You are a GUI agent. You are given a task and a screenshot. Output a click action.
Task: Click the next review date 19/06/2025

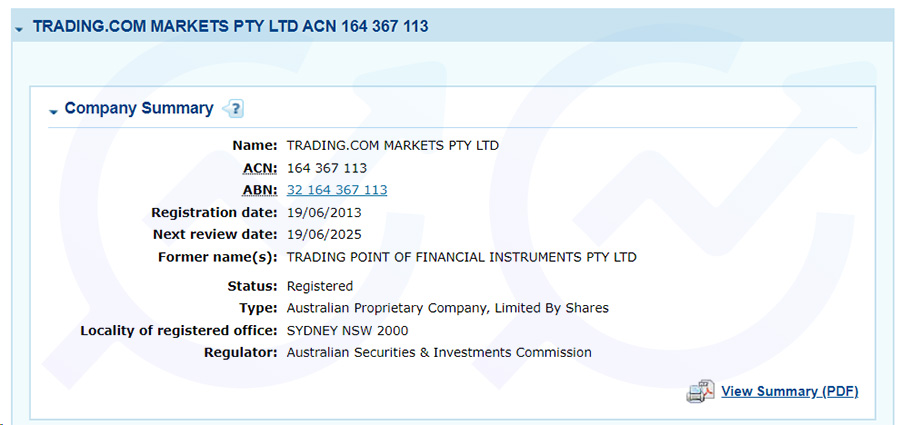(324, 235)
